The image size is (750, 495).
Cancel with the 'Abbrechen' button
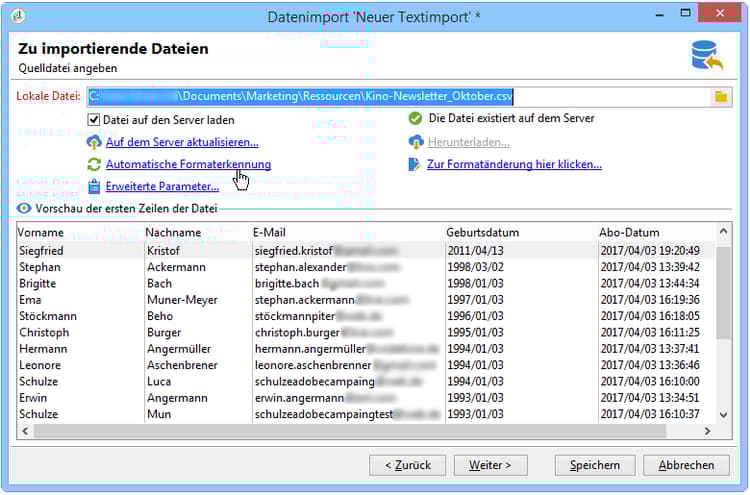pos(686,465)
